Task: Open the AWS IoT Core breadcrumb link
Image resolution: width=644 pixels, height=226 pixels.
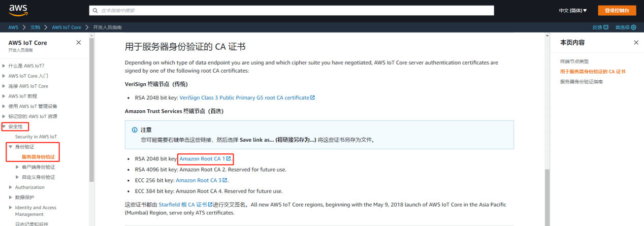Action: pos(67,27)
